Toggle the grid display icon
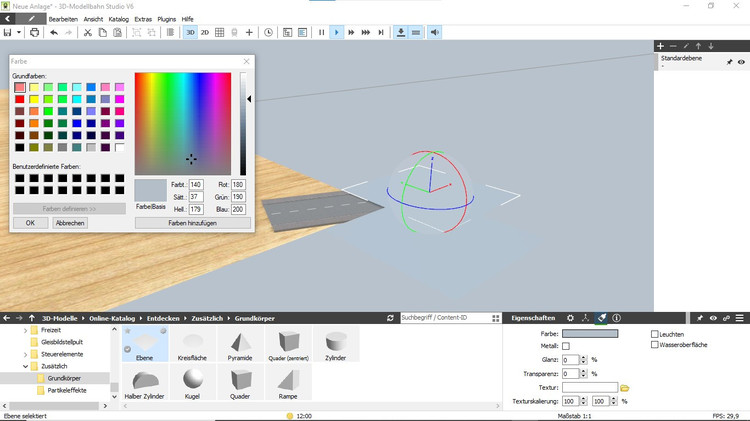Image resolution: width=750 pixels, height=421 pixels. pos(220,32)
